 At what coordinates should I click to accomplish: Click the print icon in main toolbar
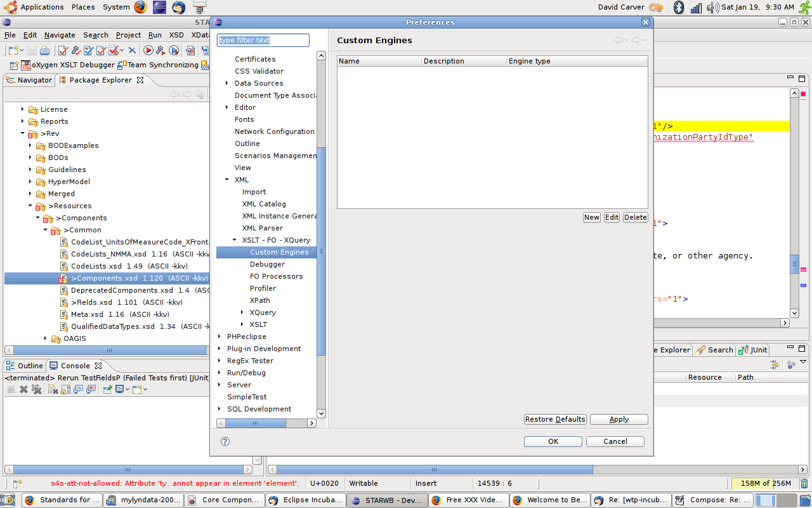click(x=44, y=50)
